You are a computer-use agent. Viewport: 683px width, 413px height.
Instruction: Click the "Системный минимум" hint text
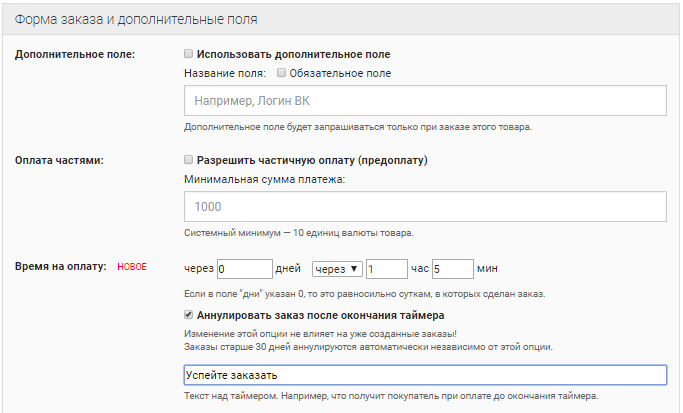coord(300,233)
